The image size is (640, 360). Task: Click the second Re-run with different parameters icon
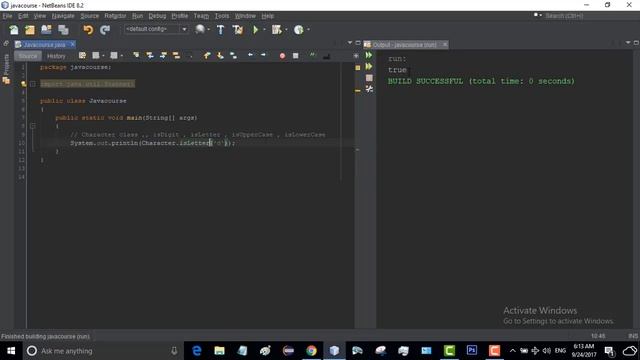369,66
